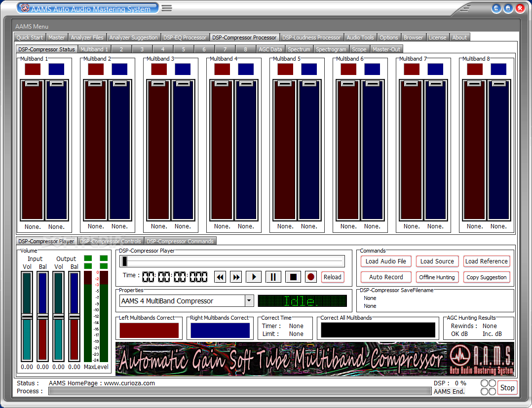This screenshot has width=532, height=408.
Task: Select the Scope sub-tab
Action: [359, 49]
